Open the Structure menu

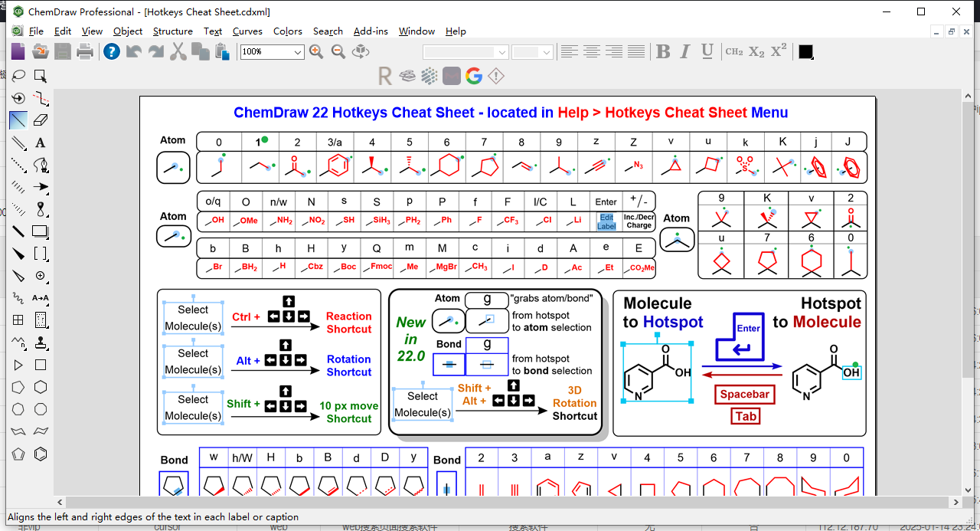pyautogui.click(x=172, y=31)
